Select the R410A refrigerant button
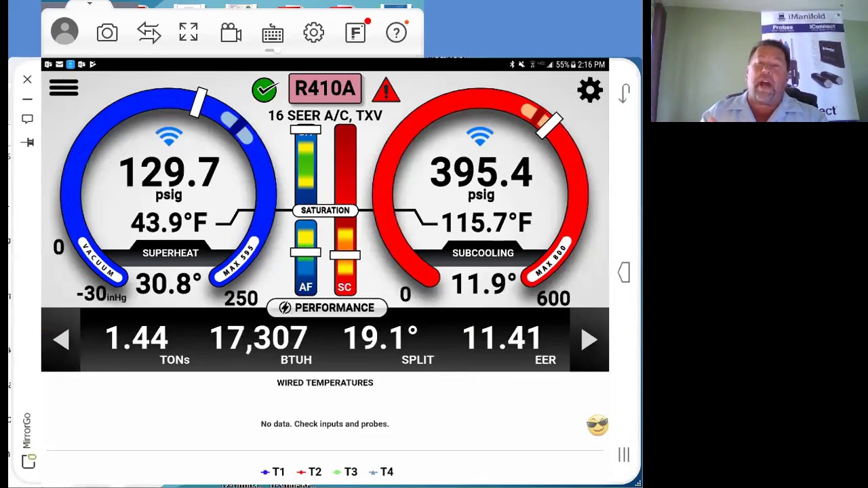The height and width of the screenshot is (488, 868). tap(325, 89)
